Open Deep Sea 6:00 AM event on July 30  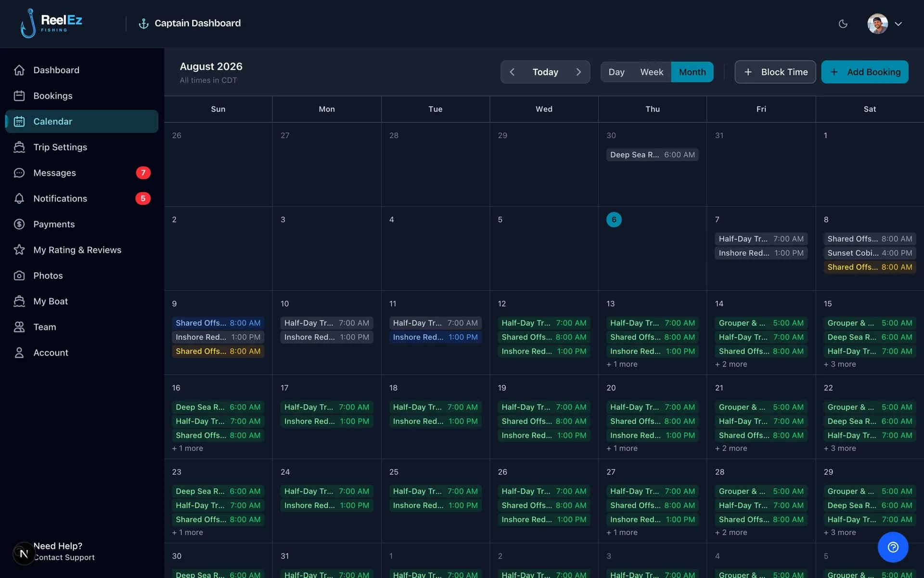(x=653, y=155)
